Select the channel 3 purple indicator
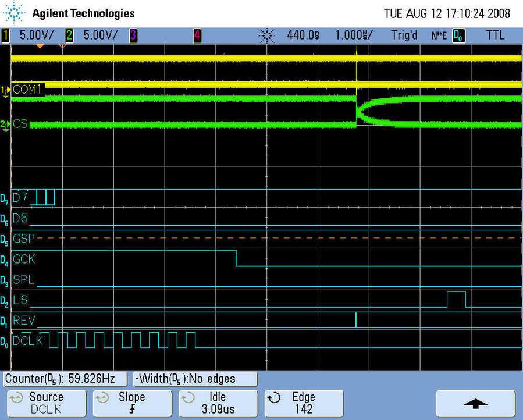The width and height of the screenshot is (523, 420). pos(133,35)
